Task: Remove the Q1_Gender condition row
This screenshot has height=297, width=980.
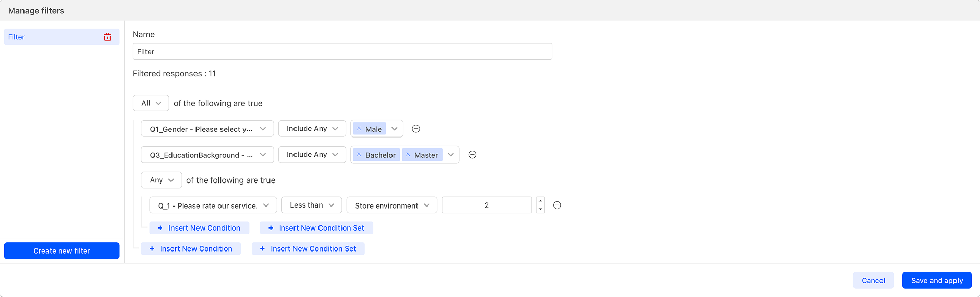Action: [x=416, y=129]
